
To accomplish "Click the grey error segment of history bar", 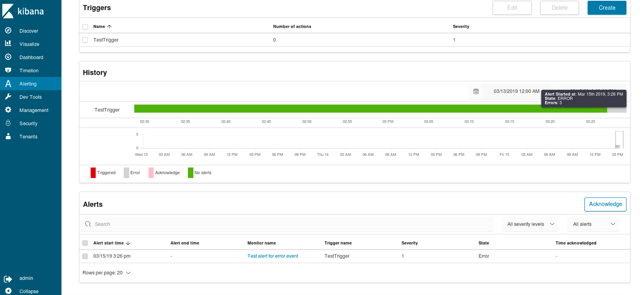I will (x=617, y=110).
